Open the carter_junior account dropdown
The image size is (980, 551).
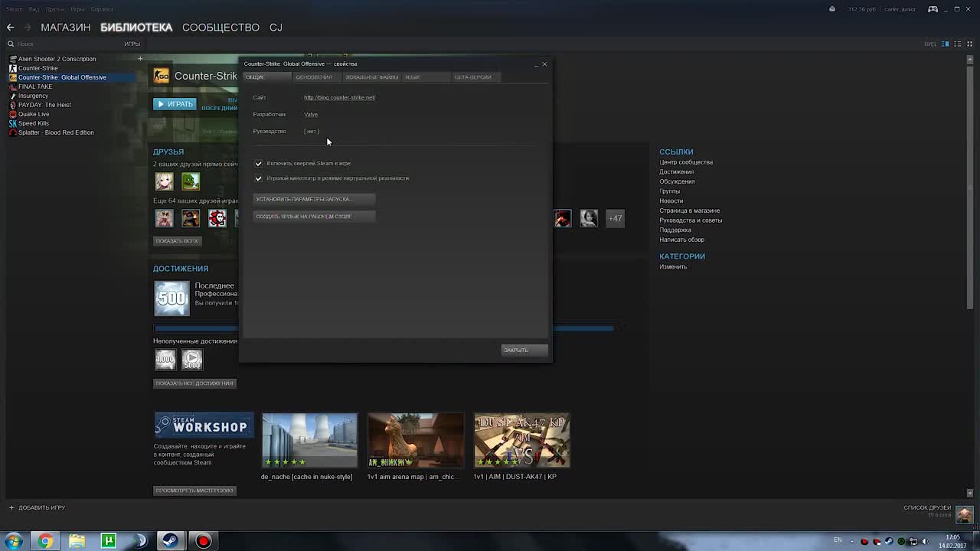point(900,9)
